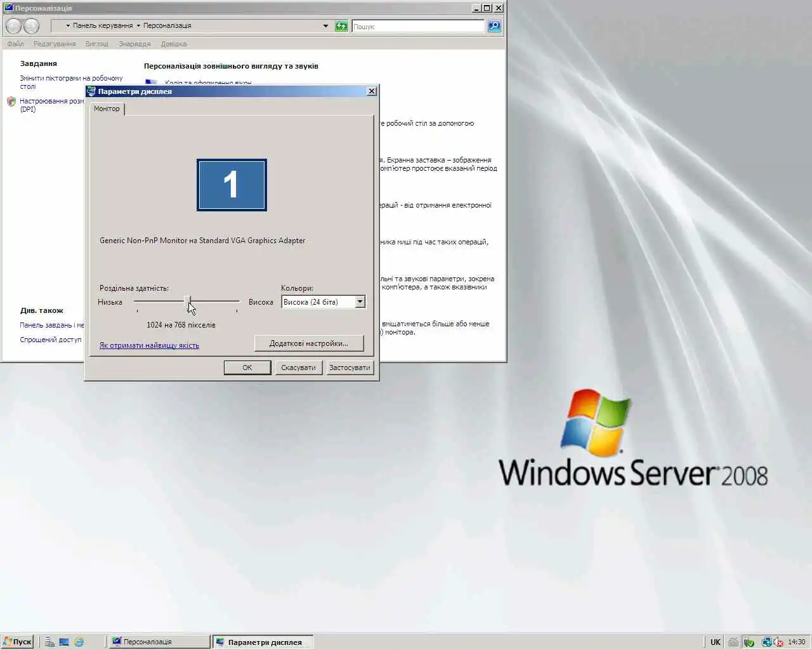Open Панель завдань link under Див. також

click(51, 325)
